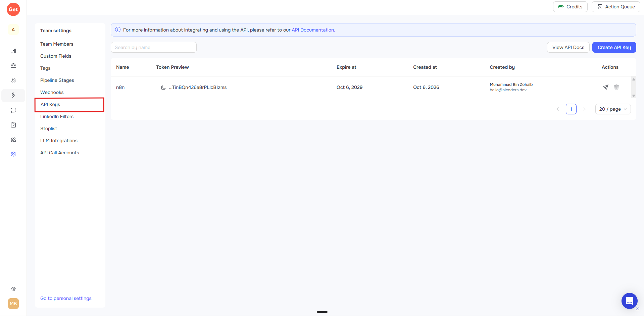Click the Get logo icon
This screenshot has height=316, width=644.
pyautogui.click(x=13, y=9)
